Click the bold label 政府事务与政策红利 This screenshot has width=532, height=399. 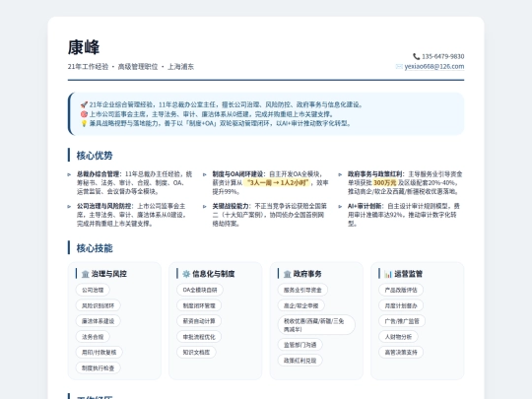375,174
